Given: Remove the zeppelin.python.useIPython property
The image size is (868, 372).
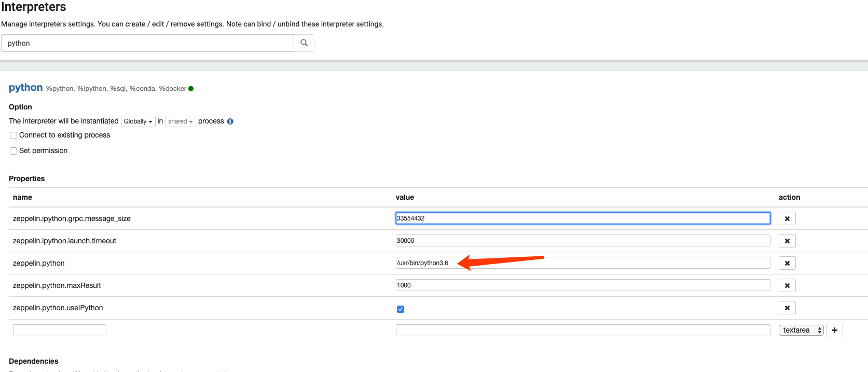Looking at the screenshot, I should [787, 308].
